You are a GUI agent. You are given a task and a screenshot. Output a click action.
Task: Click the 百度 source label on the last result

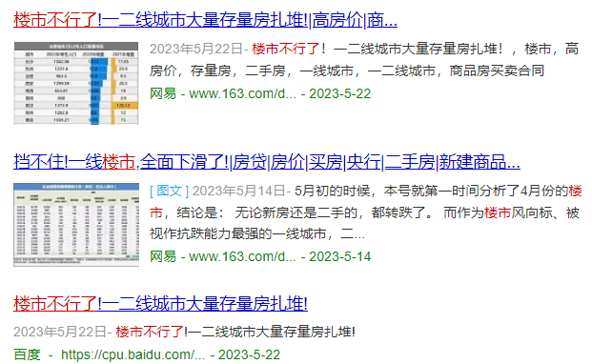(x=27, y=354)
